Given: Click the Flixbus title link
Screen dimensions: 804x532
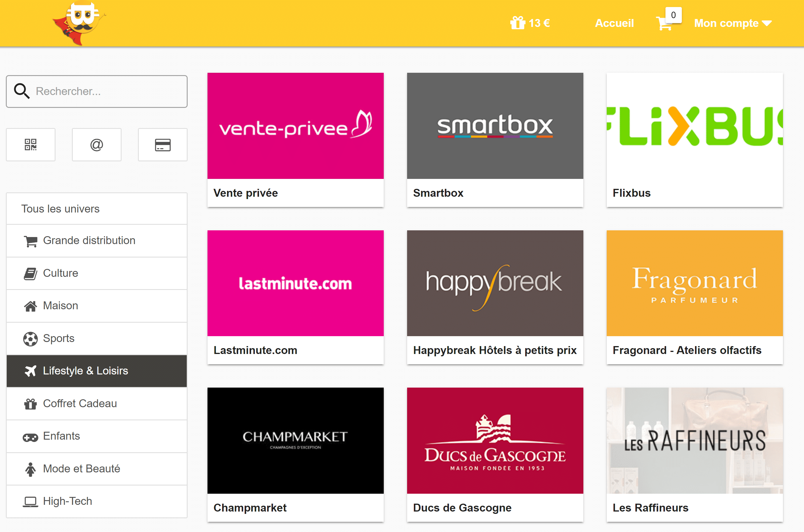Looking at the screenshot, I should (631, 193).
